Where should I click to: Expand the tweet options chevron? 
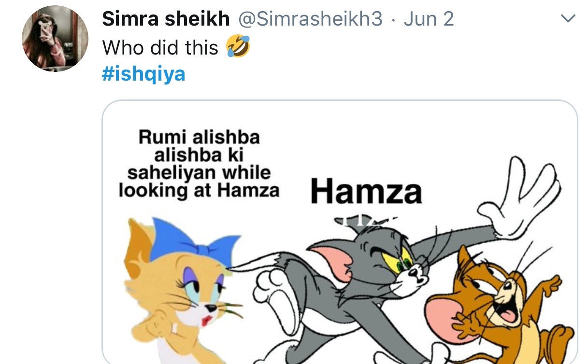point(568,19)
